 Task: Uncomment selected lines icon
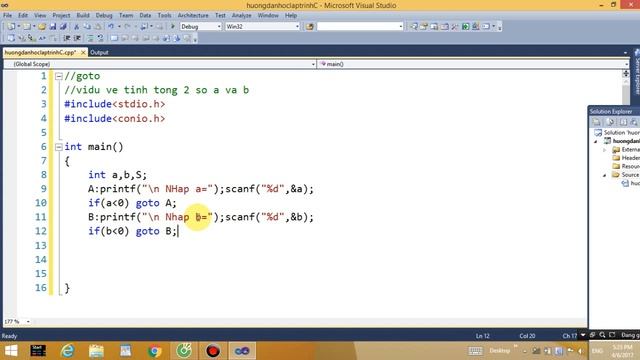100,38
